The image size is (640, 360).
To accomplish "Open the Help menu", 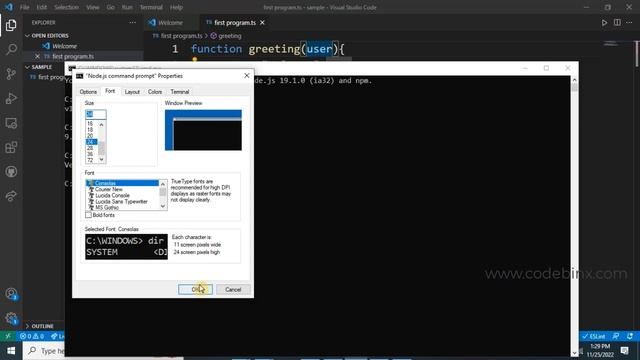I will coord(176,7).
